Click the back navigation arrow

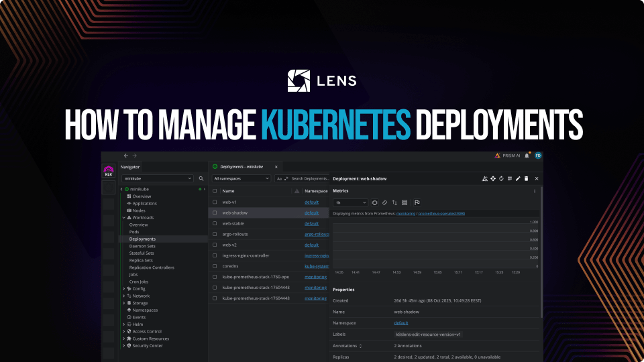point(125,156)
